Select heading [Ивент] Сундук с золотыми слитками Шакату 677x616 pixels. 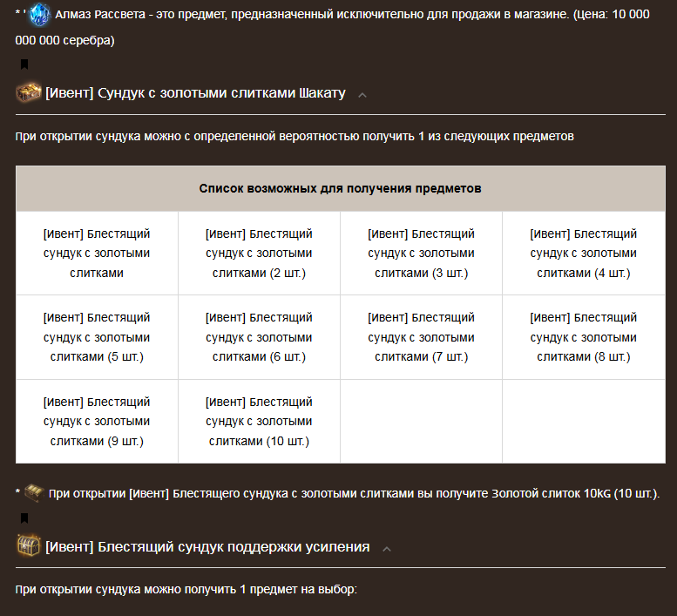coord(195,93)
